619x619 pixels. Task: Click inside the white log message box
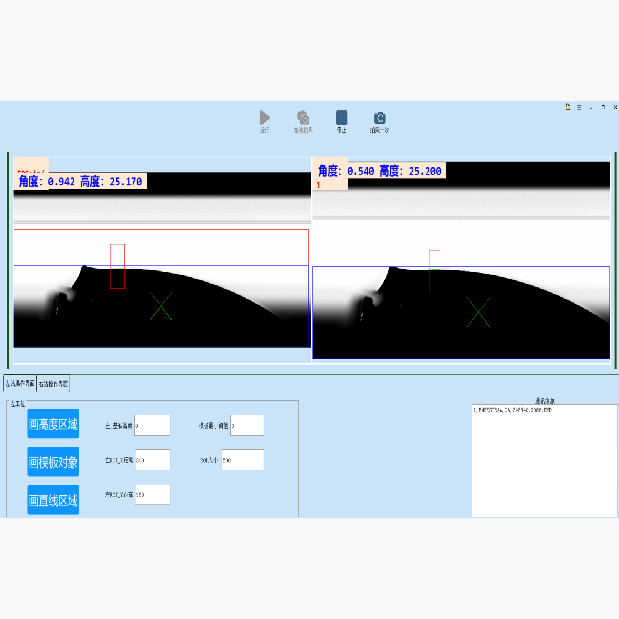click(x=545, y=460)
